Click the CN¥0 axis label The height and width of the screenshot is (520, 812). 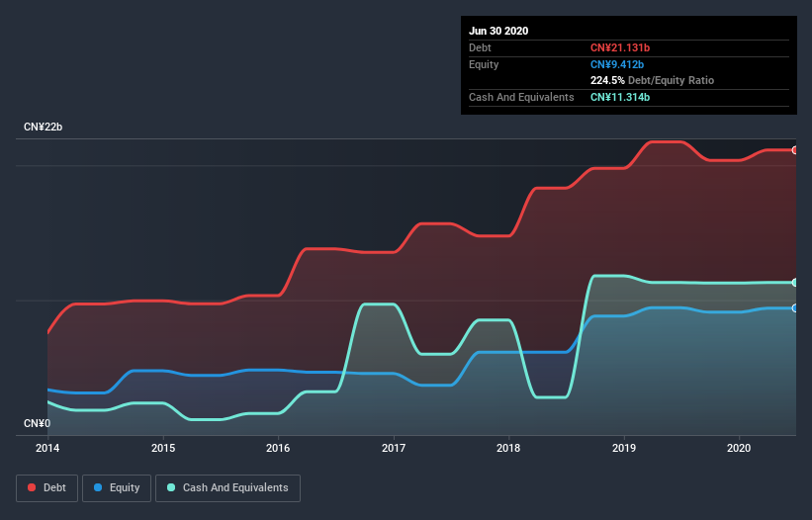38,424
